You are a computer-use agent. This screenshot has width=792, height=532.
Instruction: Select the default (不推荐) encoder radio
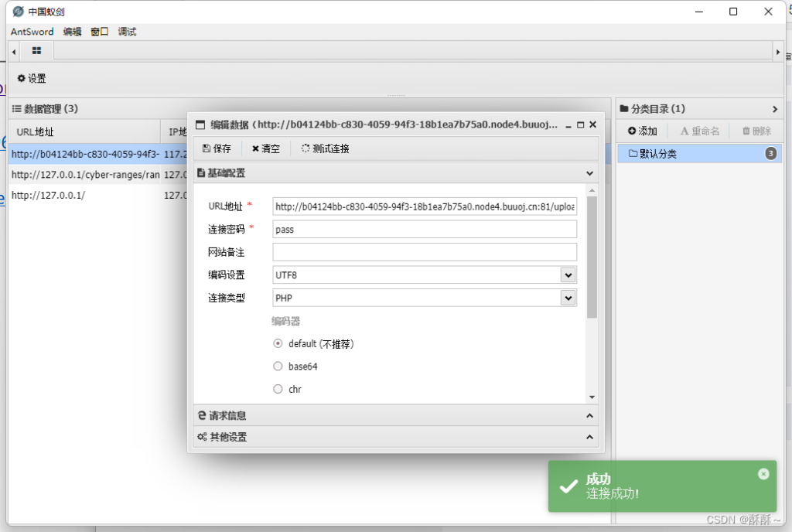point(278,343)
